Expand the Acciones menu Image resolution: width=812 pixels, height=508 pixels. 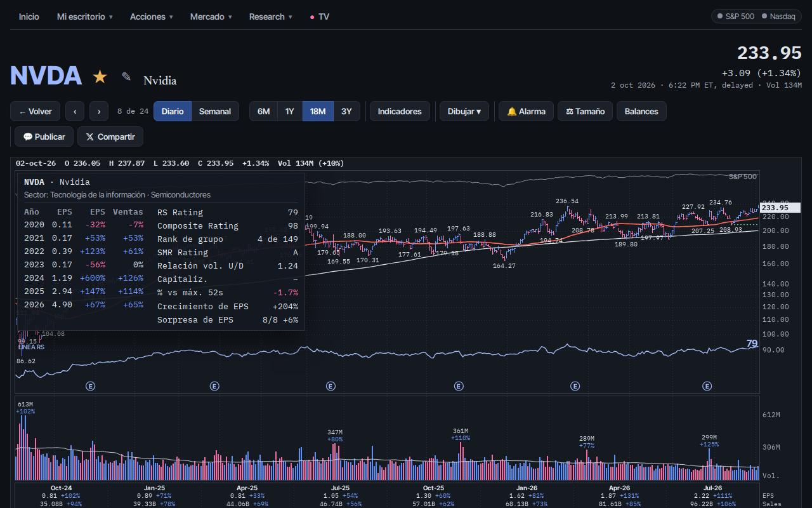152,17
